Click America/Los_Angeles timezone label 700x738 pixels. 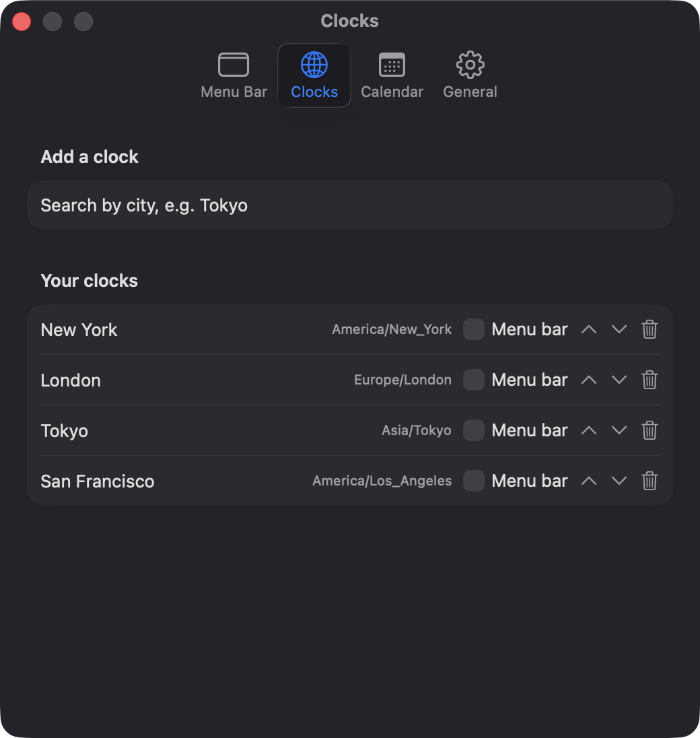click(x=382, y=481)
